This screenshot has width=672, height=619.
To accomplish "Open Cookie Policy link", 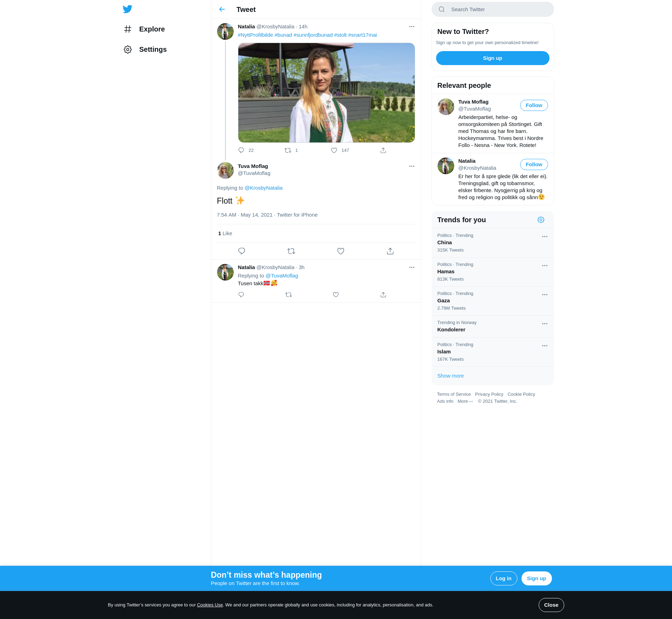I will (x=521, y=394).
